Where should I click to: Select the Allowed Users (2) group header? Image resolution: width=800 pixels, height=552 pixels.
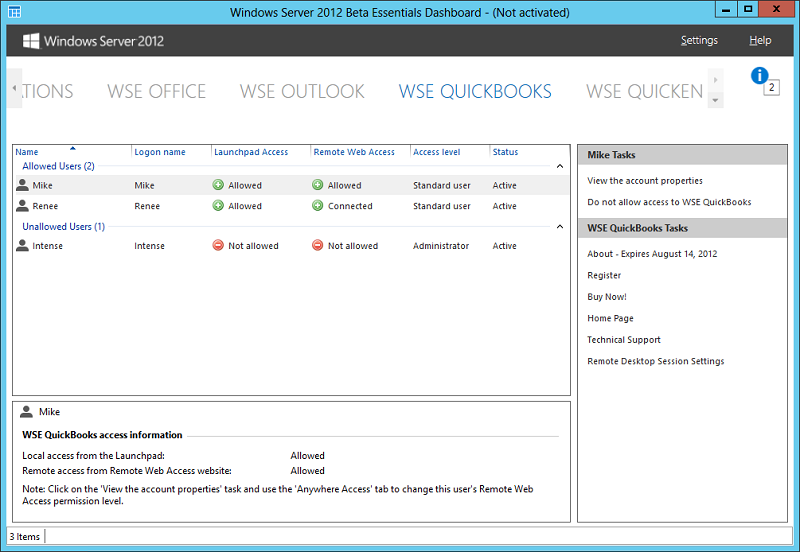58,166
